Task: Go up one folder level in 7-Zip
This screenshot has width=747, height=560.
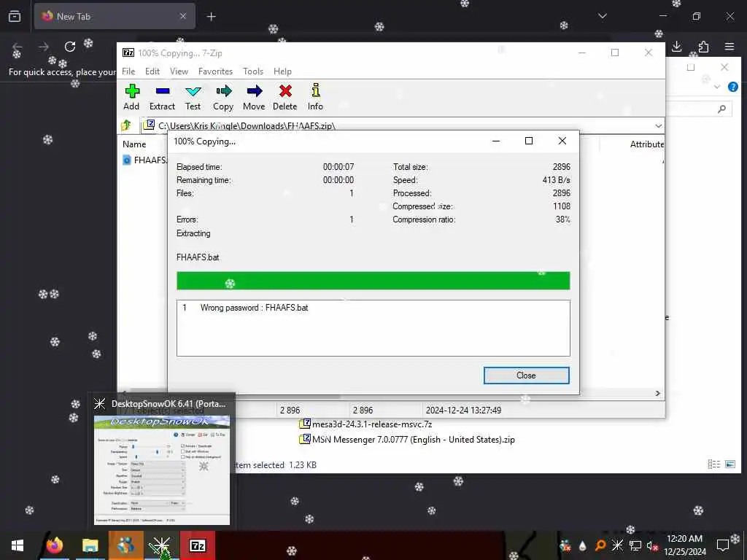Action: (x=126, y=125)
